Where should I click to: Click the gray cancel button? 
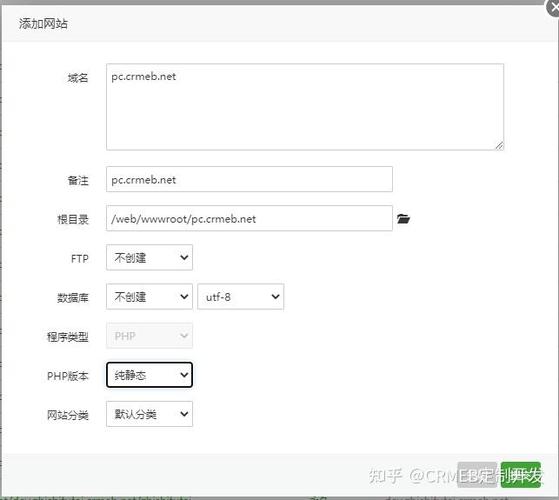pyautogui.click(x=477, y=475)
